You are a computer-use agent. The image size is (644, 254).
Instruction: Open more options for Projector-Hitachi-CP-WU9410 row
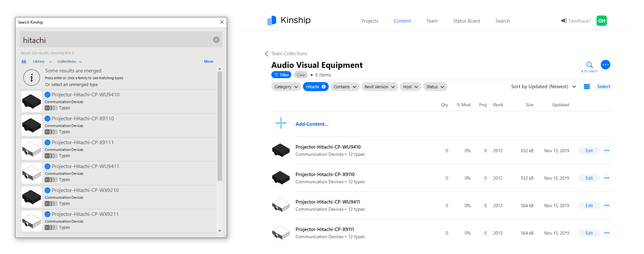[607, 150]
